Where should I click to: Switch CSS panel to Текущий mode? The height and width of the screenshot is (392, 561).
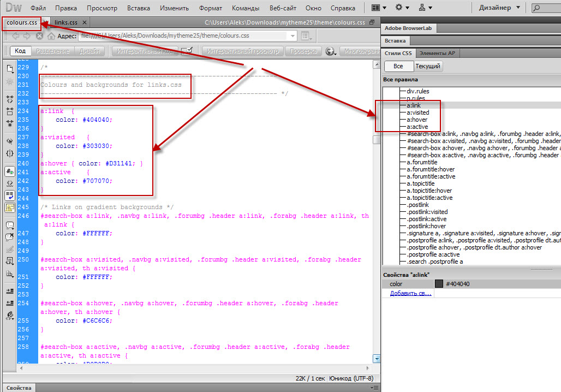(x=428, y=66)
